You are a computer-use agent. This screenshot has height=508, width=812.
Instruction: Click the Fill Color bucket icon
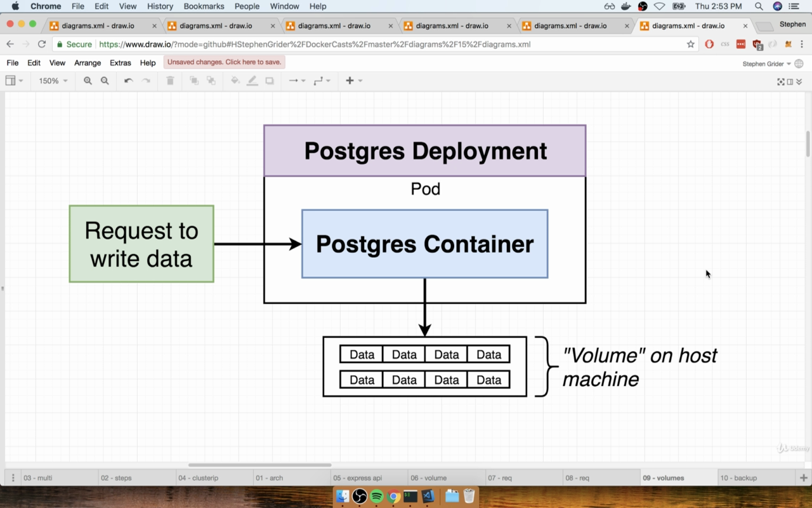point(235,81)
